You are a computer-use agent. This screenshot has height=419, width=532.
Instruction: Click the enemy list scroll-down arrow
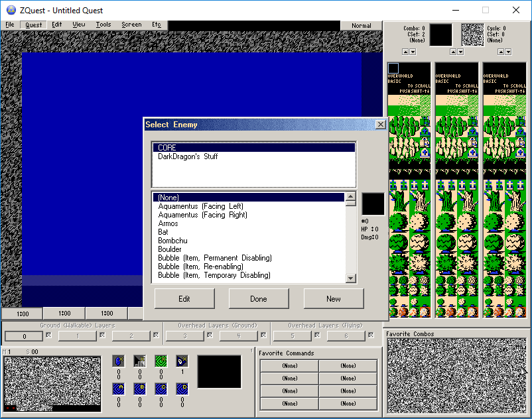(x=350, y=278)
